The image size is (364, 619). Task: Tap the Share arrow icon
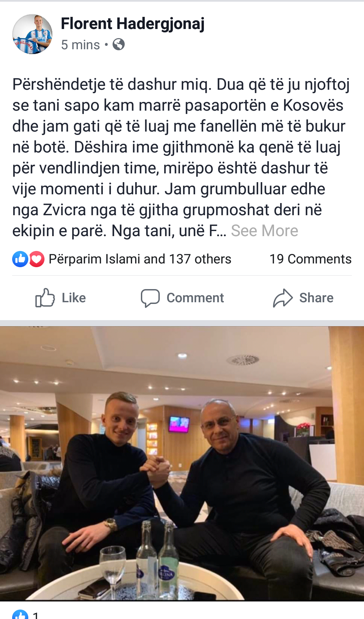(283, 298)
